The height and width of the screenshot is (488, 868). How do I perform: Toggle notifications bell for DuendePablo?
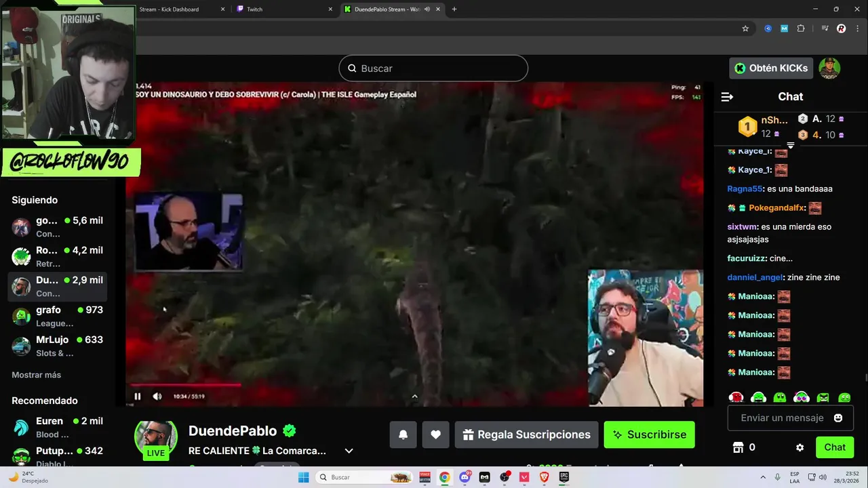(403, 435)
